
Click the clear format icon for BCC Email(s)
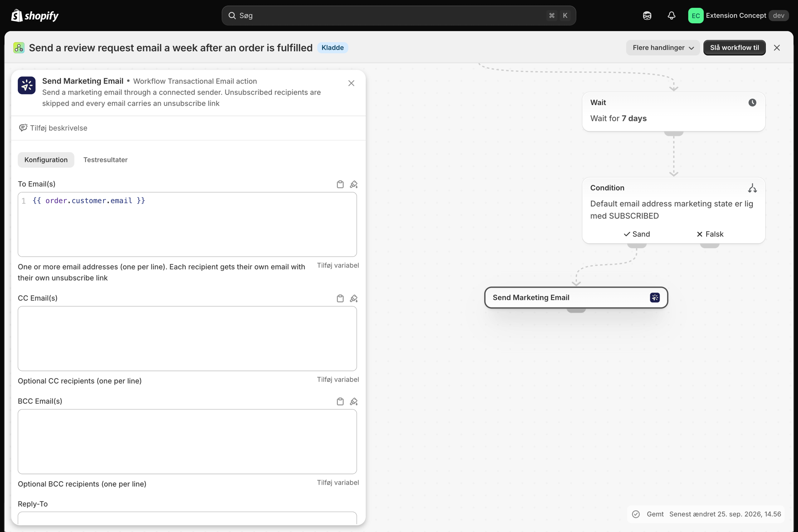pyautogui.click(x=354, y=402)
